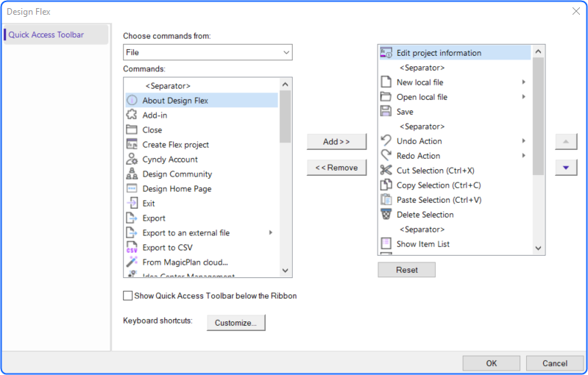This screenshot has height=375, width=588.
Task: Click the Commands list scroll-up arrow
Action: pos(285,85)
